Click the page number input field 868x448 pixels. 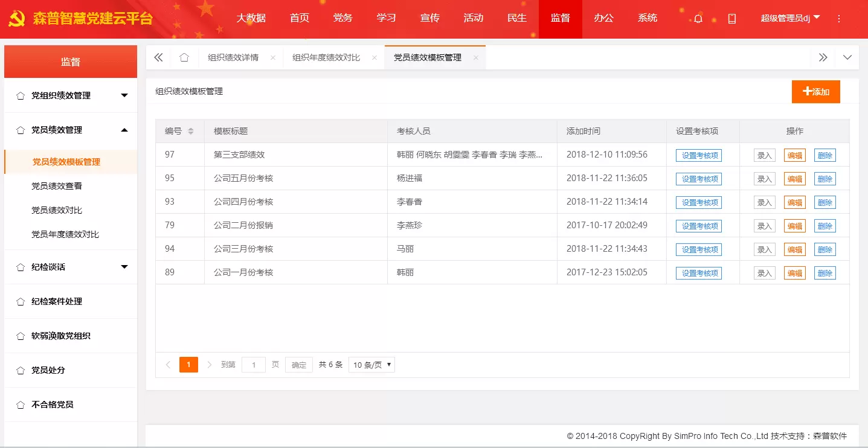[x=254, y=365]
